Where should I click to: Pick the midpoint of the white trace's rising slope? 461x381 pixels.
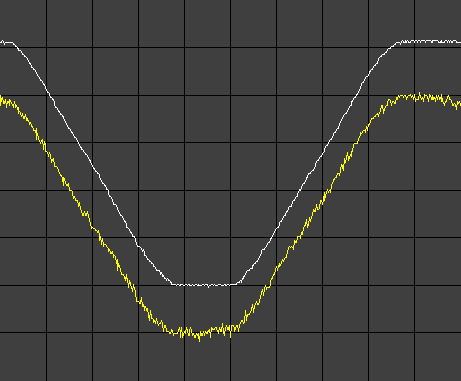pos(316,164)
